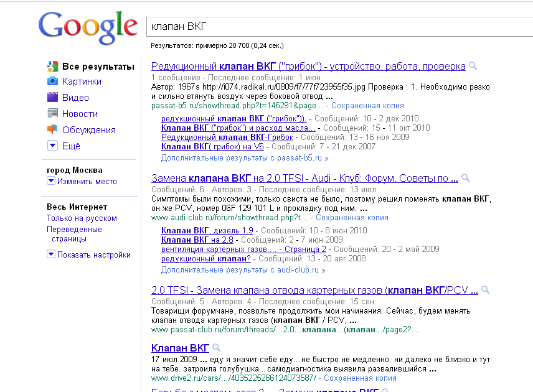The image size is (533, 392).
Task: Open sublink "Редукционный клапан ВКГ-Грибок"
Action: 227,138
